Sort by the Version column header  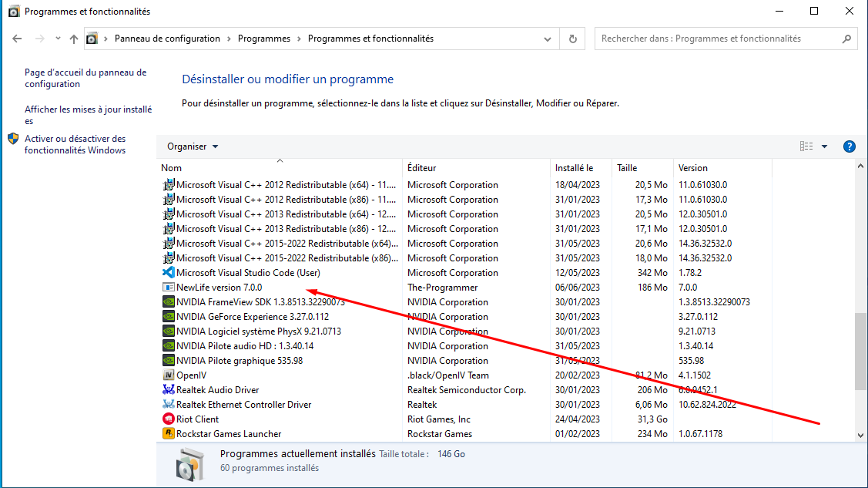coord(722,168)
